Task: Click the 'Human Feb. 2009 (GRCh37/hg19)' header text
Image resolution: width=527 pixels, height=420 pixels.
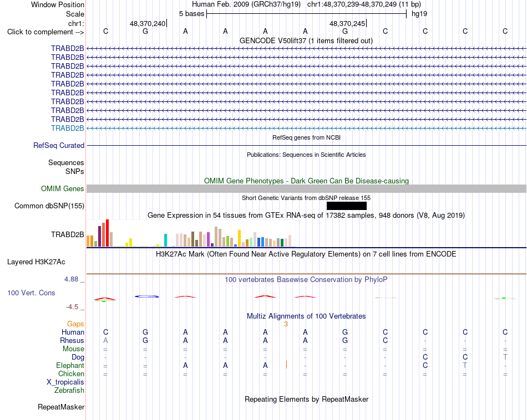Action: (x=247, y=4)
